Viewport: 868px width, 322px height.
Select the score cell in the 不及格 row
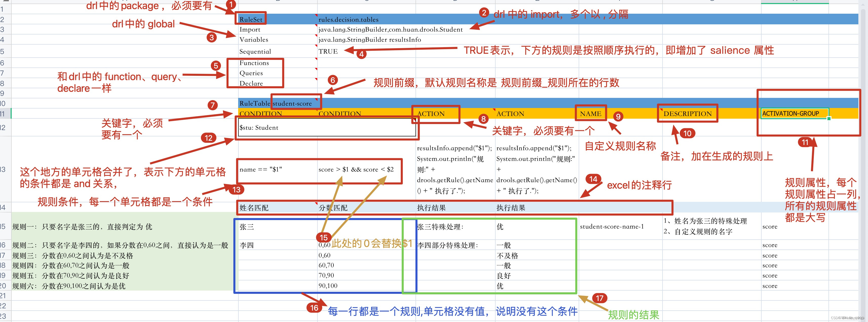tap(795, 255)
